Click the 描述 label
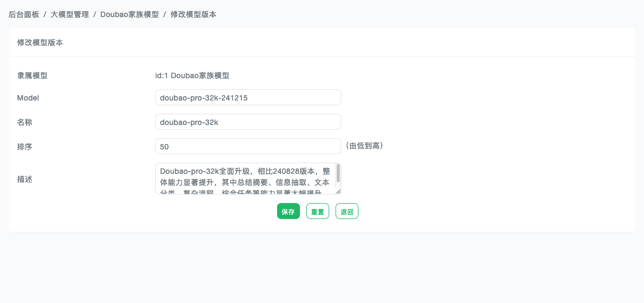 tap(24, 179)
